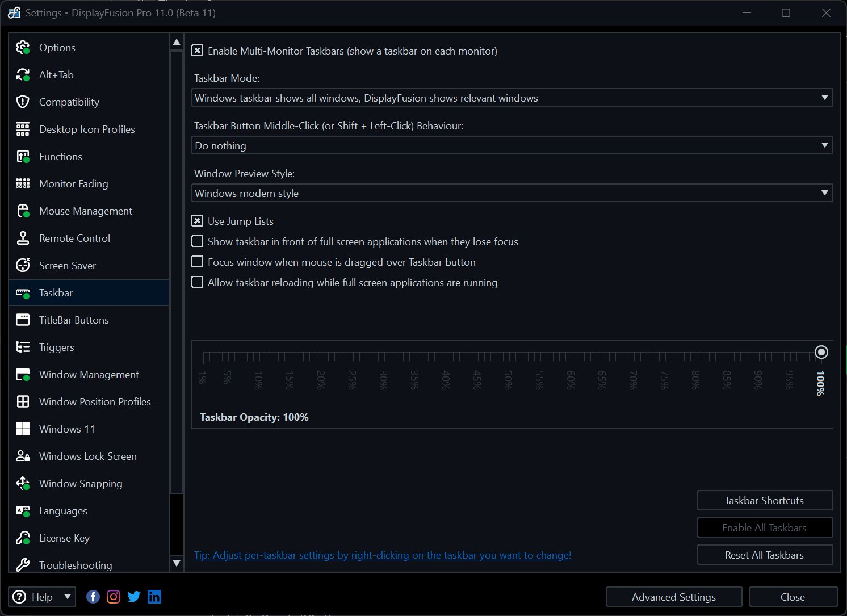Click the Window Snapping icon
Image resolution: width=847 pixels, height=616 pixels.
23,484
